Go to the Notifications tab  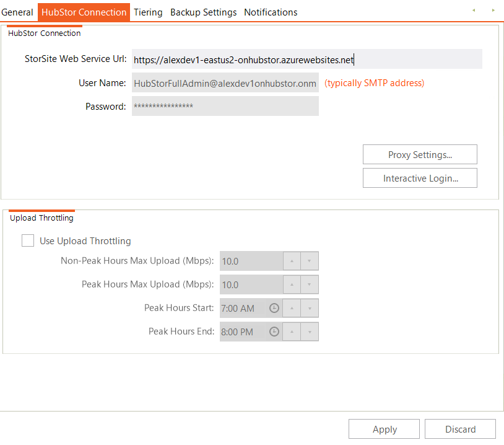pyautogui.click(x=271, y=12)
